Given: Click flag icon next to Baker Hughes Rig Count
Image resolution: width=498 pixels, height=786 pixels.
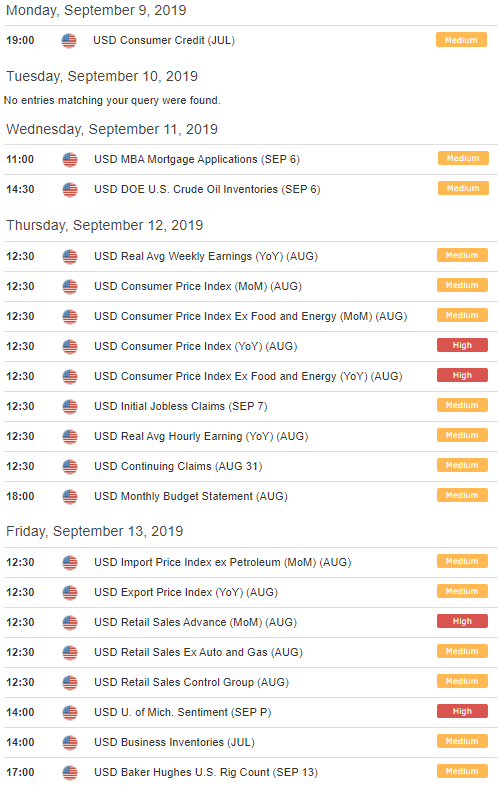Looking at the screenshot, I should tap(70, 772).
